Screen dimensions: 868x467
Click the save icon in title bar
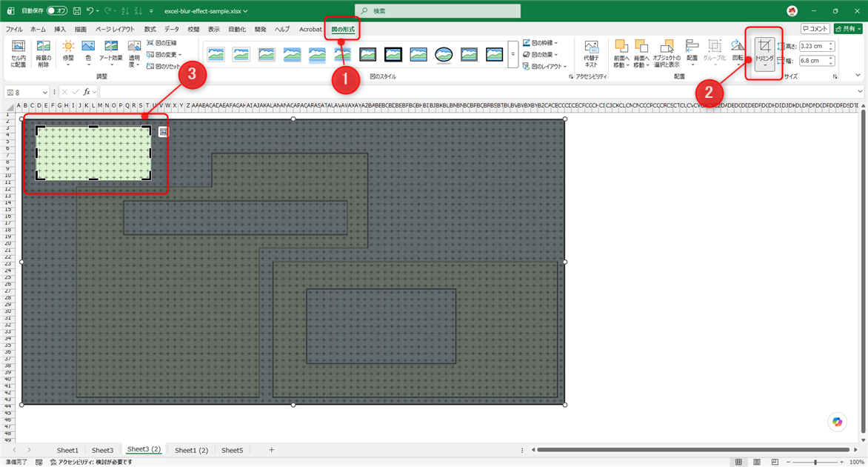(77, 10)
